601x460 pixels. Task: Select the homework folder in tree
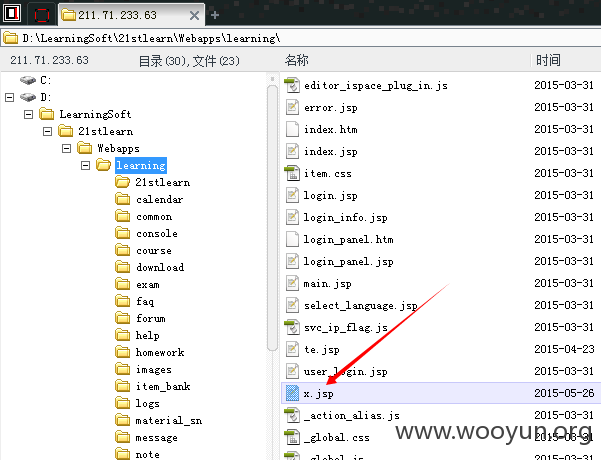pyautogui.click(x=160, y=352)
